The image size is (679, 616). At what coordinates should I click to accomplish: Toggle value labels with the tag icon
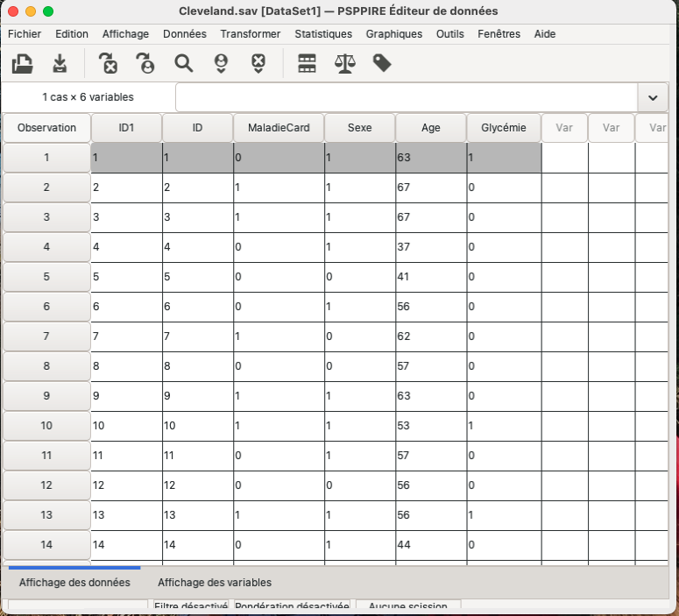tap(382, 64)
